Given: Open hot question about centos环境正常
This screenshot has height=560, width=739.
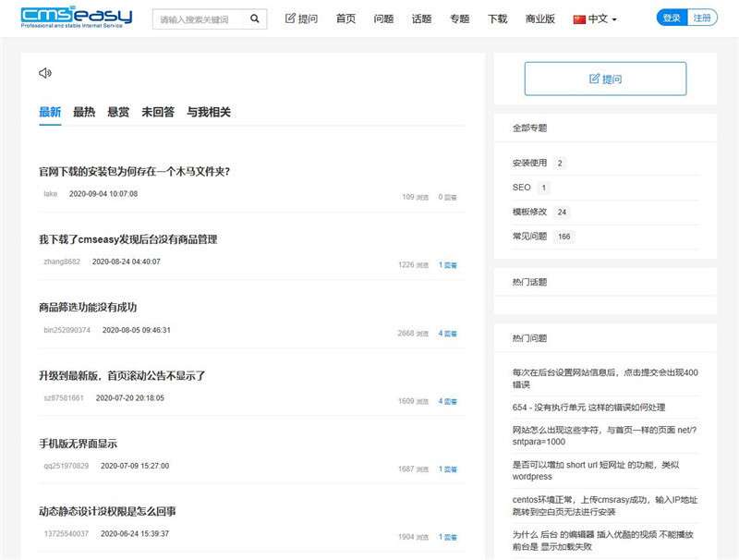Looking at the screenshot, I should (x=605, y=505).
